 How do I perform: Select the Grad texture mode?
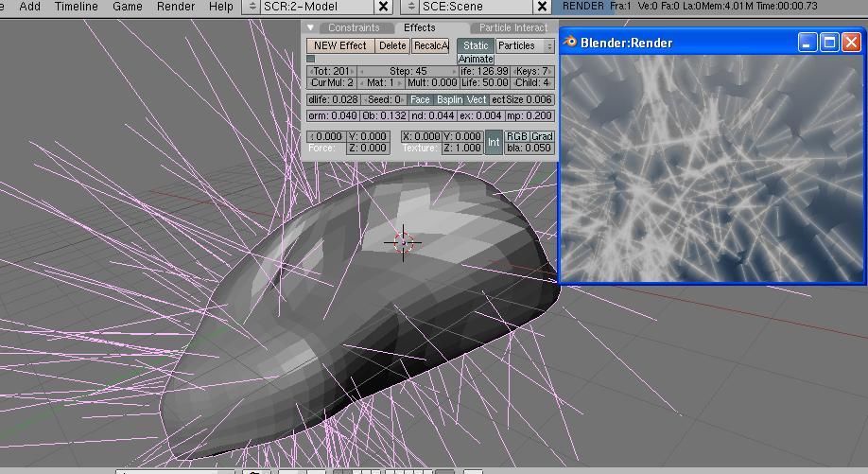[x=542, y=136]
